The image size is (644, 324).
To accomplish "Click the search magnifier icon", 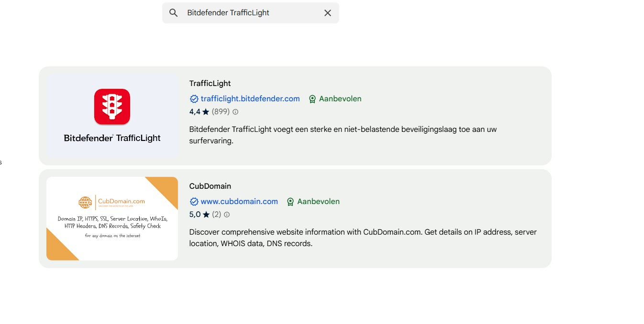I will point(174,13).
